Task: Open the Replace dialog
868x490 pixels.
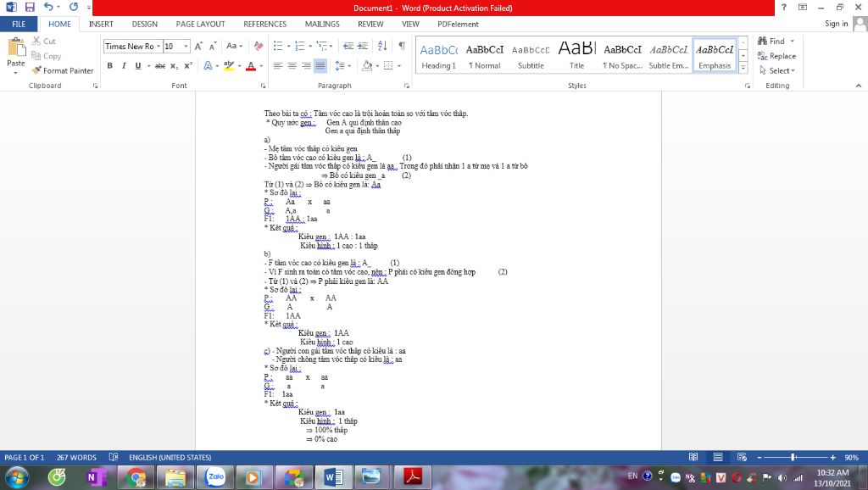Action: pos(776,56)
